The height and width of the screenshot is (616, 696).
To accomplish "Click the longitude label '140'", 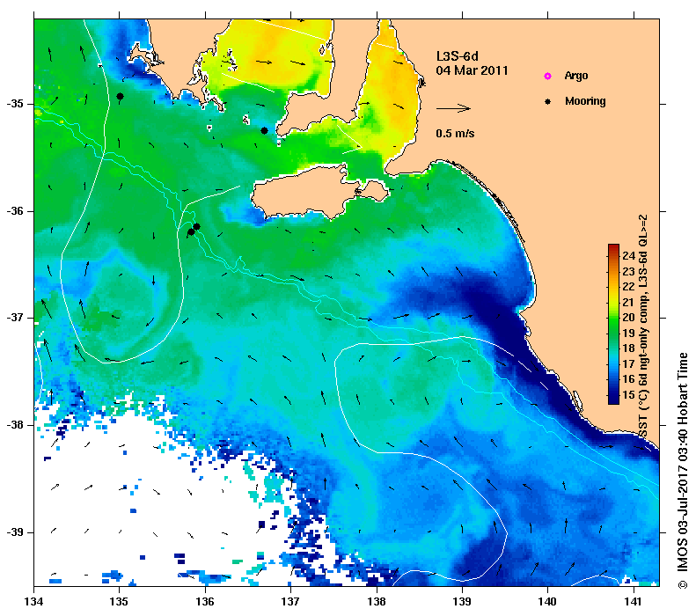I will (548, 601).
